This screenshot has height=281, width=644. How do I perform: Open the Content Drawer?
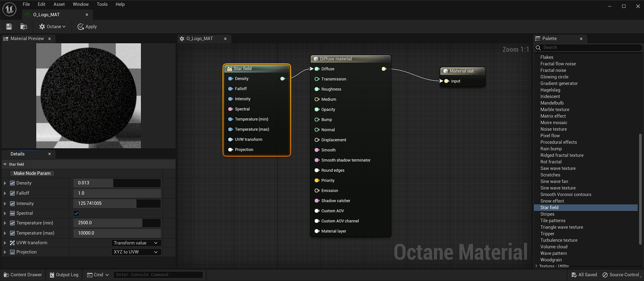coord(23,275)
